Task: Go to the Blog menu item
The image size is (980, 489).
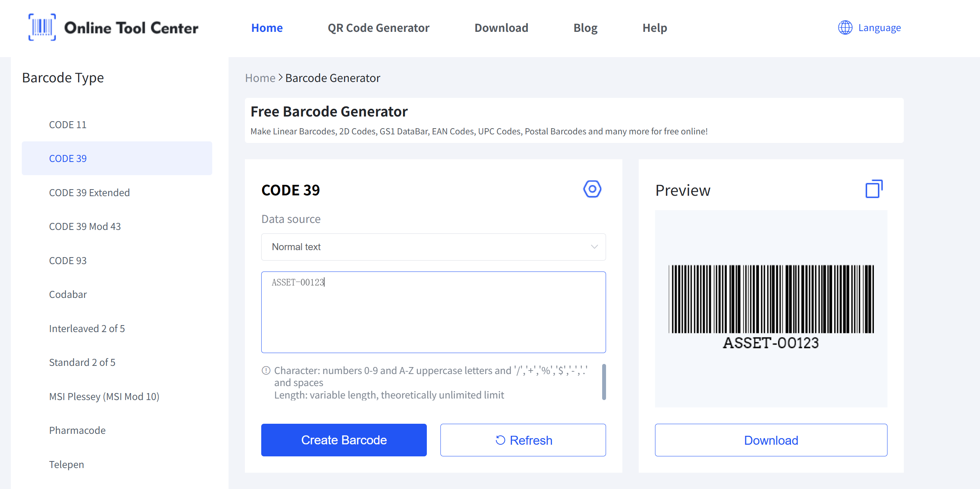Action: (585, 28)
